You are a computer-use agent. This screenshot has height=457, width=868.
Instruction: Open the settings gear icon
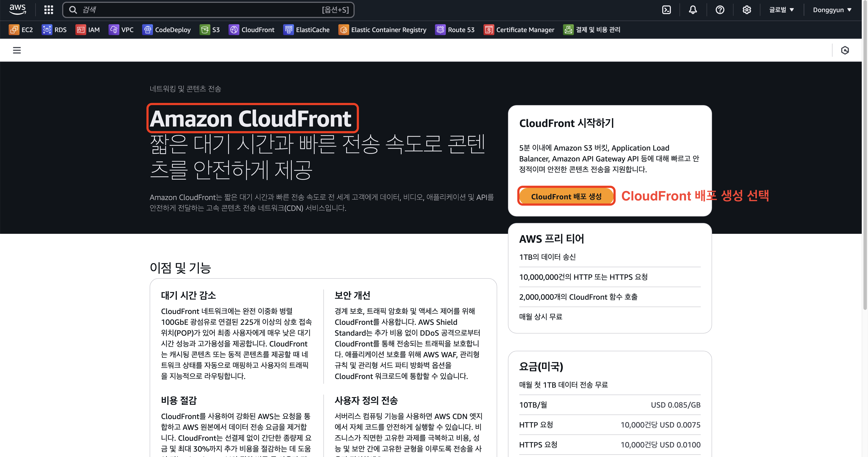click(747, 10)
